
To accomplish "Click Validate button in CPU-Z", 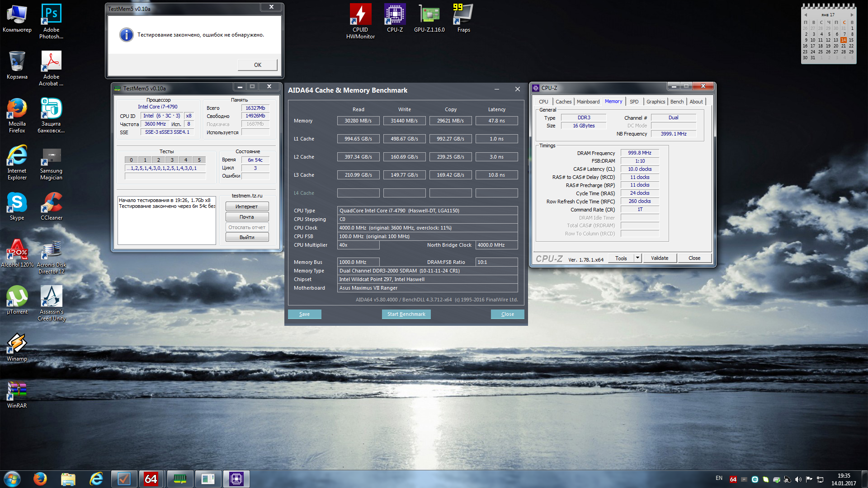I will (x=660, y=258).
